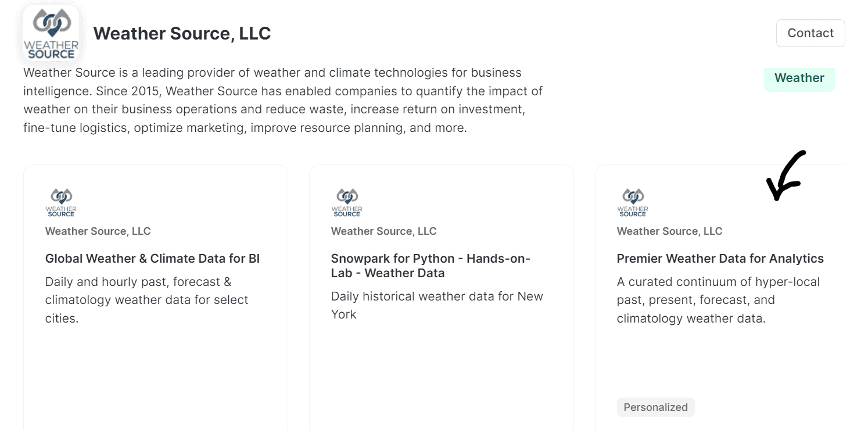868x433 pixels.
Task: Open the Contact dialog via the Contact button
Action: [810, 33]
